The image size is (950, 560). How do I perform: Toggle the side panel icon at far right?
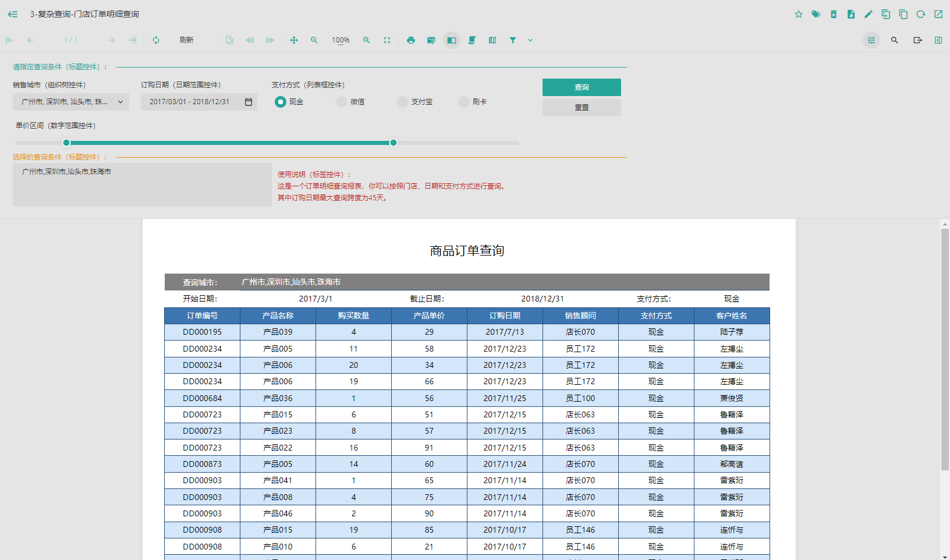click(938, 40)
